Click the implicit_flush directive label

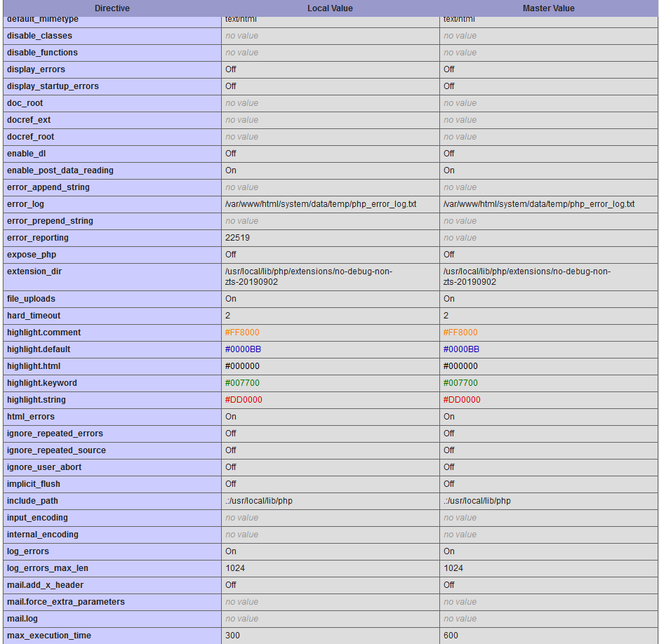34,483
